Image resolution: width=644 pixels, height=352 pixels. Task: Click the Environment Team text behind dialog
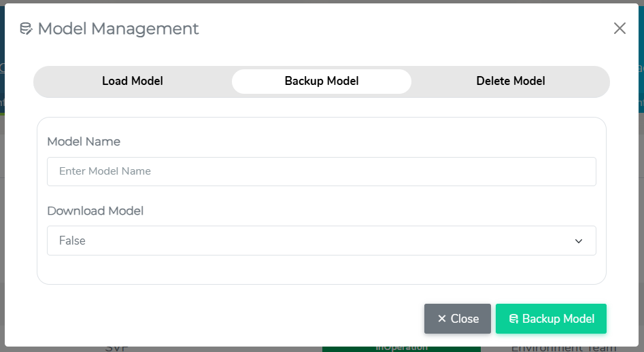click(x=563, y=348)
